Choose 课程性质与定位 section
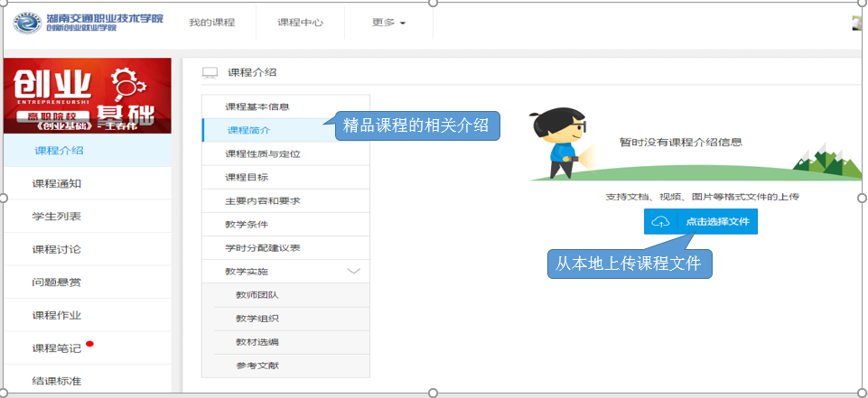 click(x=262, y=153)
